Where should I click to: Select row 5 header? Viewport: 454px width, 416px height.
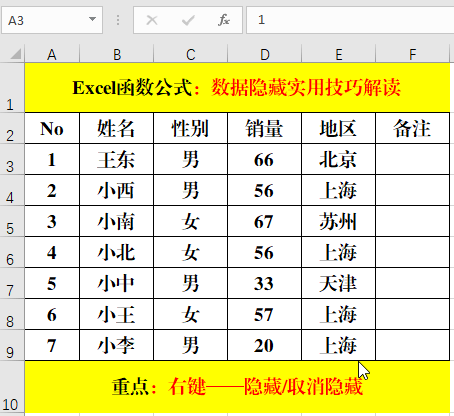[x=12, y=221]
